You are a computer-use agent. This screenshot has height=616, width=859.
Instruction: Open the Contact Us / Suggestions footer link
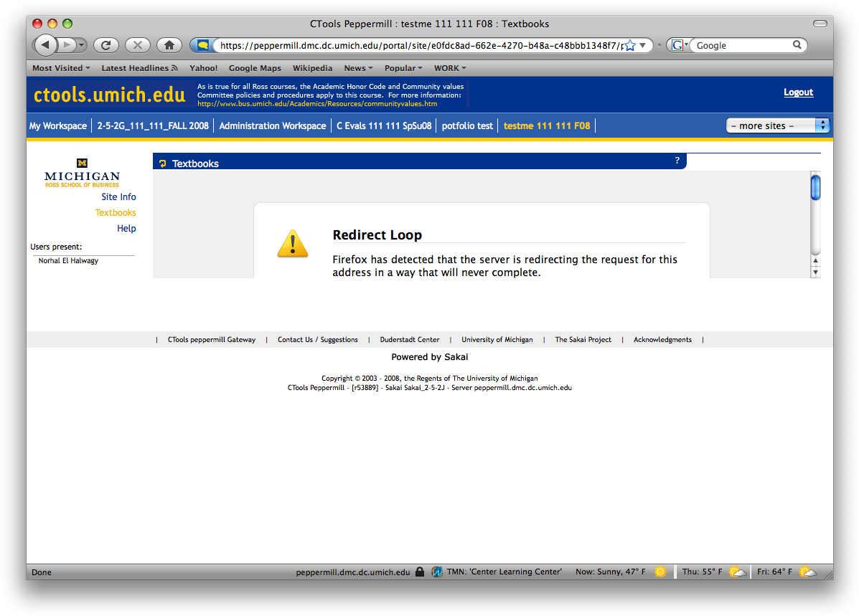(317, 340)
